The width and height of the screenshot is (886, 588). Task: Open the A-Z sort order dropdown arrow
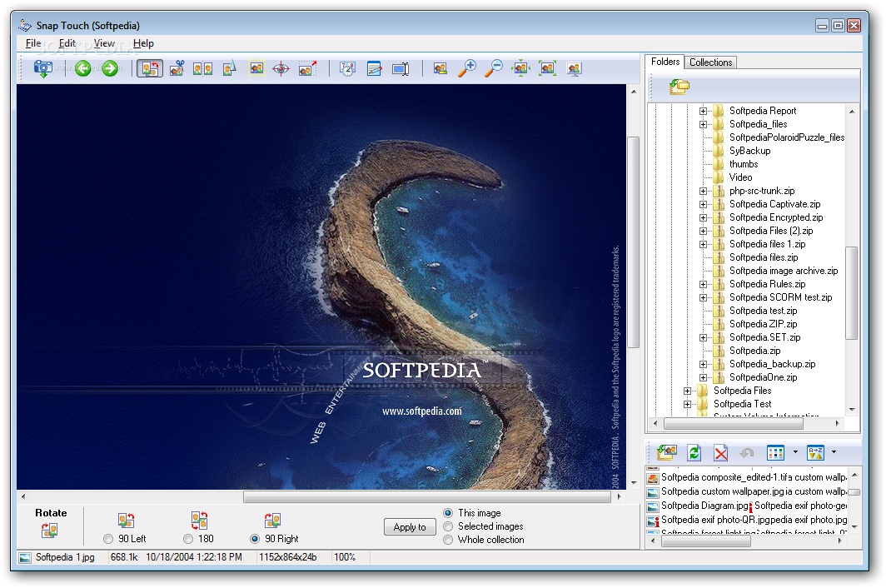[834, 453]
